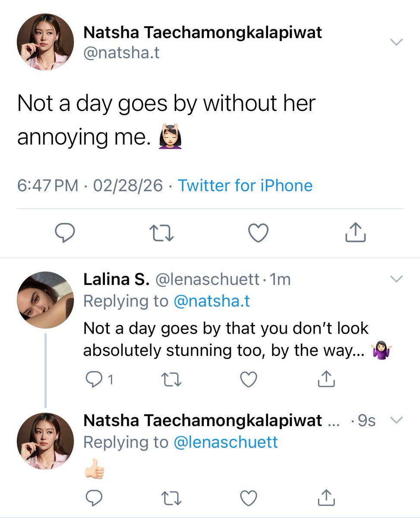Reply to Lalina S.'s comment

[93, 379]
